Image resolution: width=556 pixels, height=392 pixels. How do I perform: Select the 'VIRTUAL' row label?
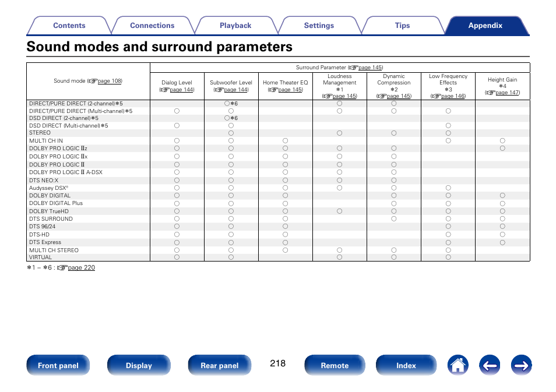(x=40, y=257)
